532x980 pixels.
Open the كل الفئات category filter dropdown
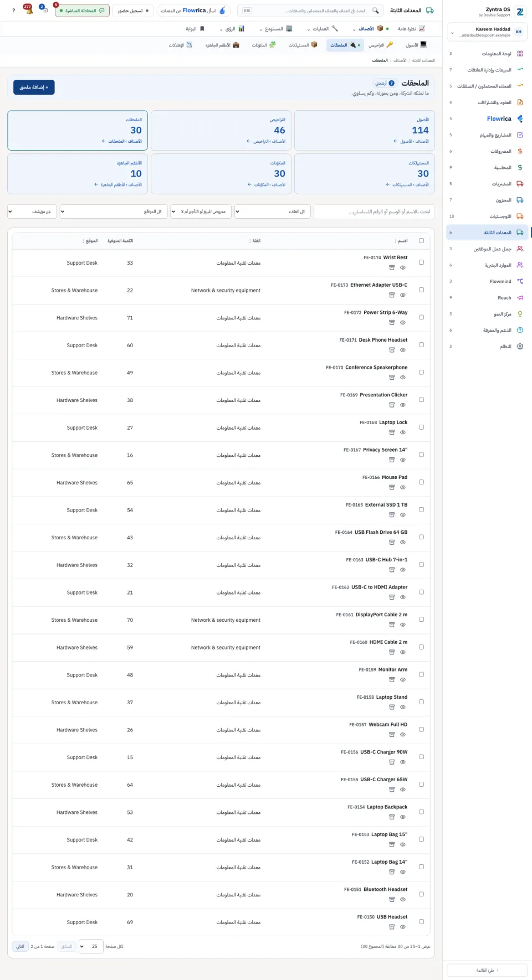(x=272, y=212)
